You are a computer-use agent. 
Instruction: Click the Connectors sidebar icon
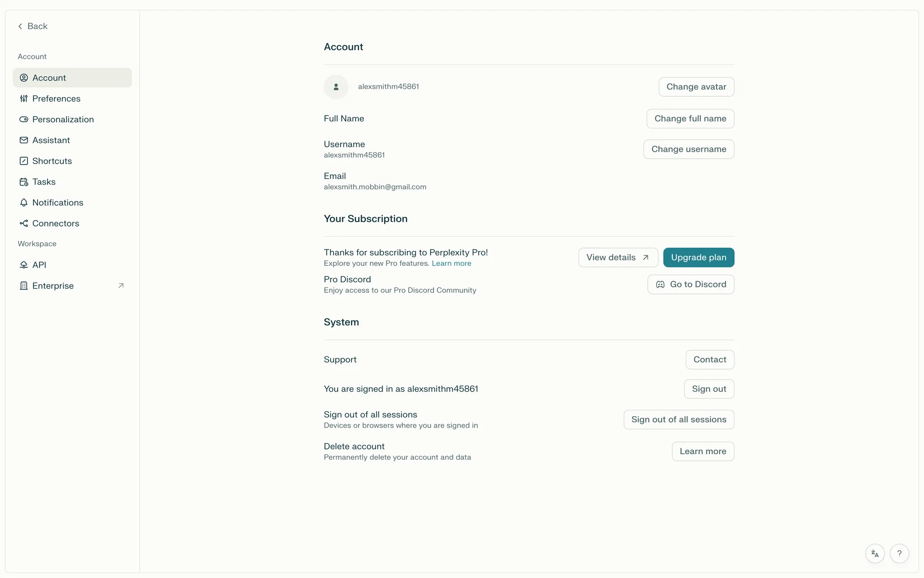tap(24, 223)
